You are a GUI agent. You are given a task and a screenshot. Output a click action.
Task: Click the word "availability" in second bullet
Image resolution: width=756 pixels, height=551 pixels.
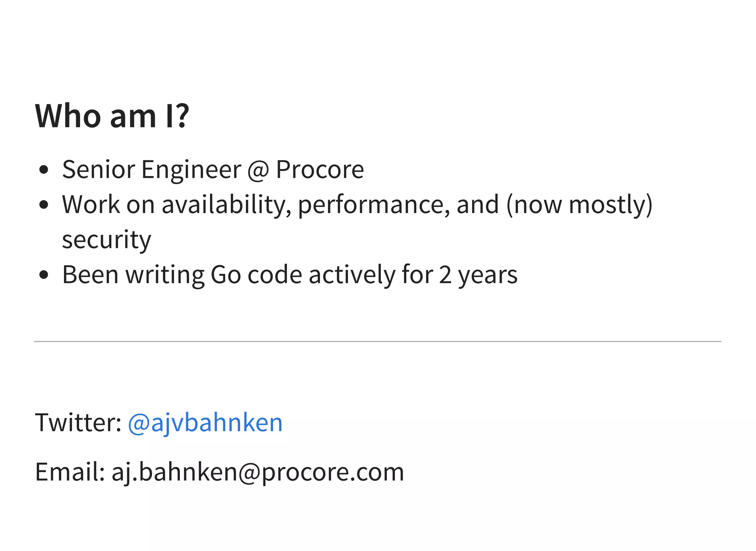(x=226, y=205)
